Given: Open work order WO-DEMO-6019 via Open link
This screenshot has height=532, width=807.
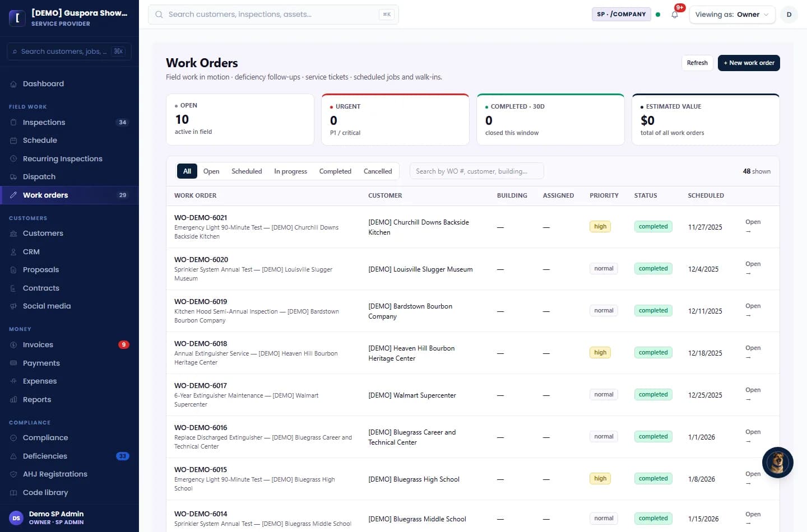Looking at the screenshot, I should (753, 310).
